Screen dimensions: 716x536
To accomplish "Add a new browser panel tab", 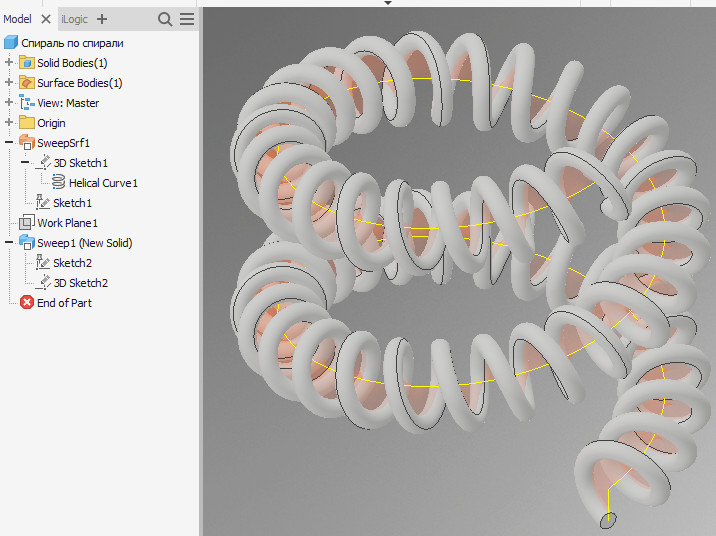I will coord(102,19).
